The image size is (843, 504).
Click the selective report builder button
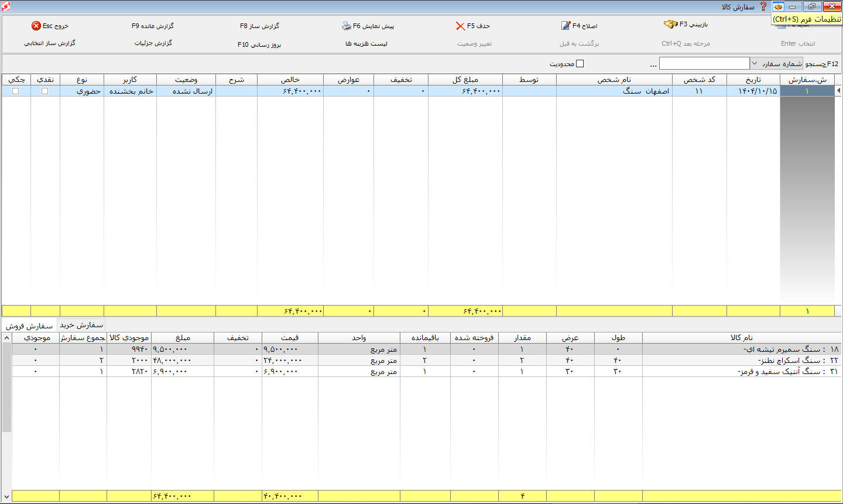50,43
